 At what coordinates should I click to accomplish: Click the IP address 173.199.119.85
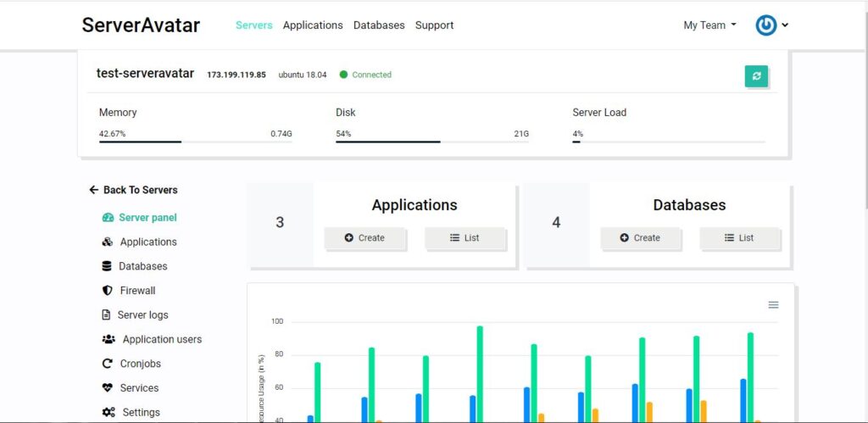pos(236,75)
